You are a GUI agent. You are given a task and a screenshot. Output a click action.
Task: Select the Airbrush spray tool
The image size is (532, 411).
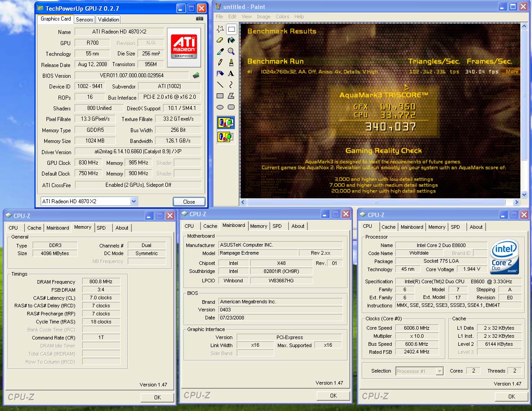pyautogui.click(x=220, y=73)
